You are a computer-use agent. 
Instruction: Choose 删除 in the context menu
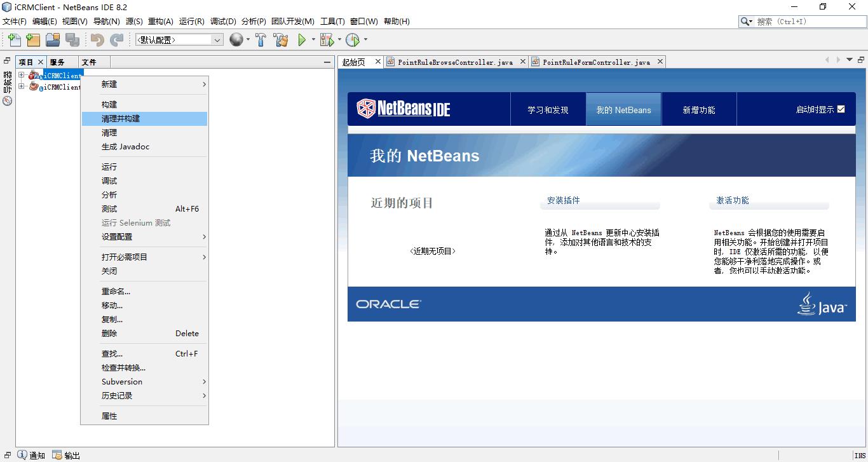144,334
